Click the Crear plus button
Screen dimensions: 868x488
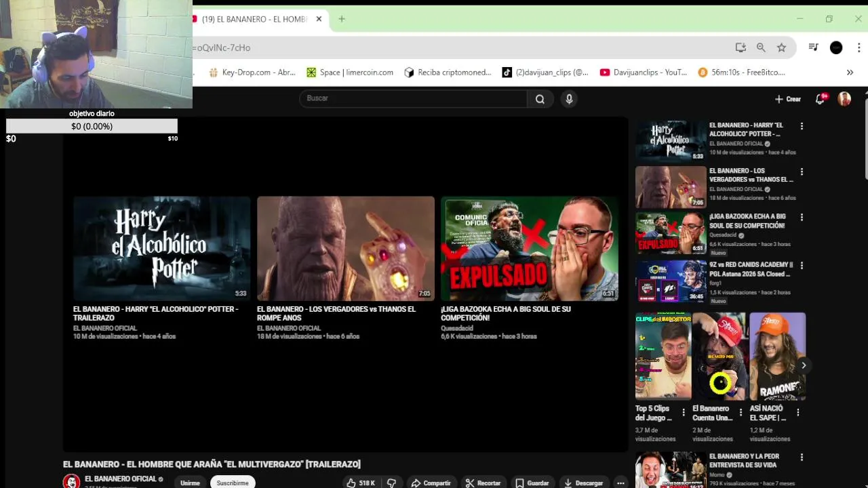coord(788,99)
